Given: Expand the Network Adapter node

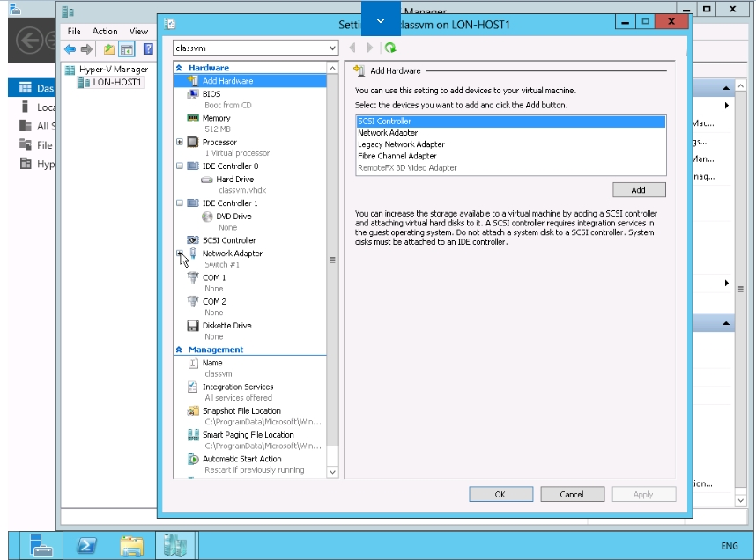Looking at the screenshot, I should point(180,254).
